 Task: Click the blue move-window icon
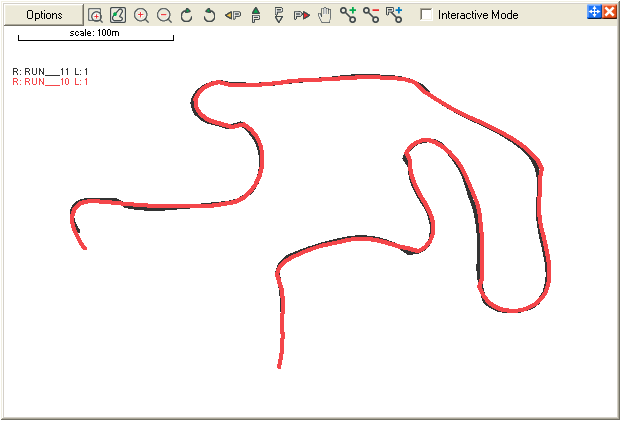point(593,12)
